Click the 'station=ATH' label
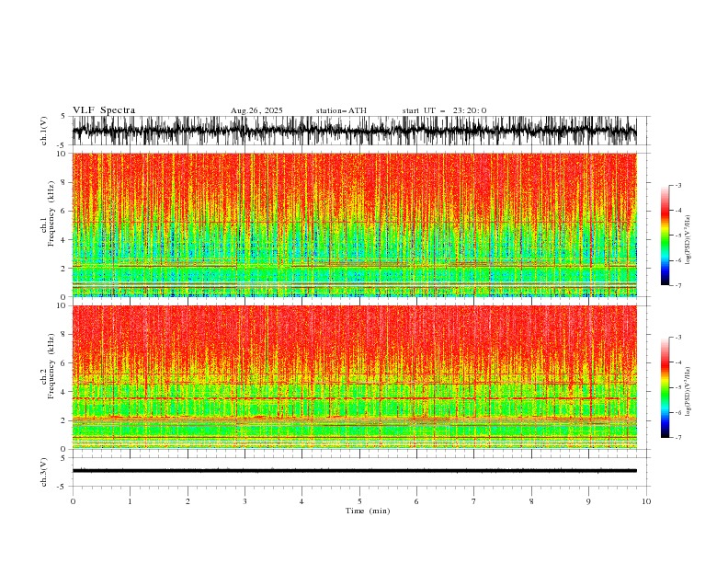Image resolution: width=728 pixels, height=563 pixels. tap(341, 110)
